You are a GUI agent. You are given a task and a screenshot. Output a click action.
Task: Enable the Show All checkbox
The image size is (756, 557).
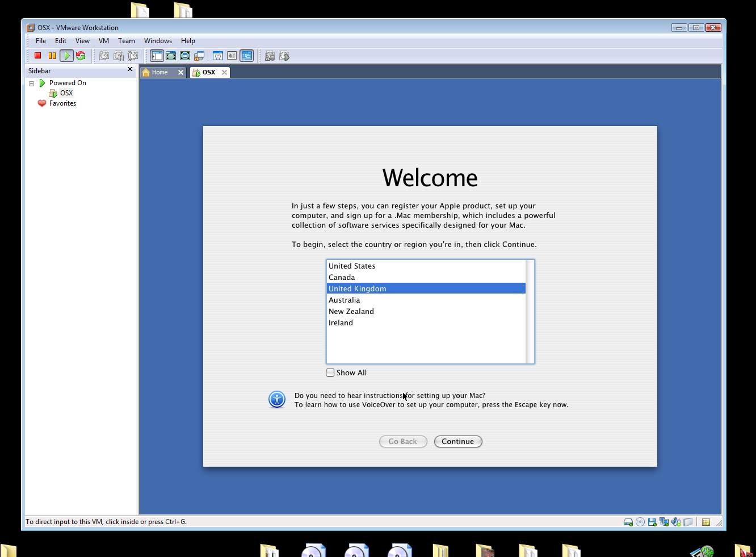click(330, 372)
